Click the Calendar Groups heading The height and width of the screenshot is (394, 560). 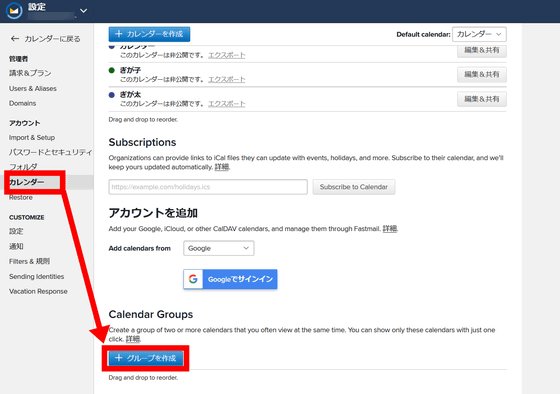point(151,314)
